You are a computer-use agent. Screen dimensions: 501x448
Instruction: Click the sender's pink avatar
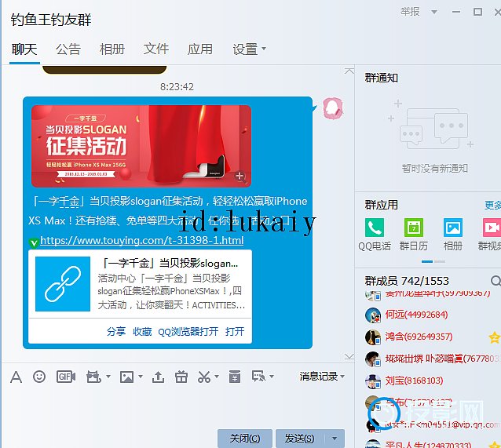tap(333, 108)
